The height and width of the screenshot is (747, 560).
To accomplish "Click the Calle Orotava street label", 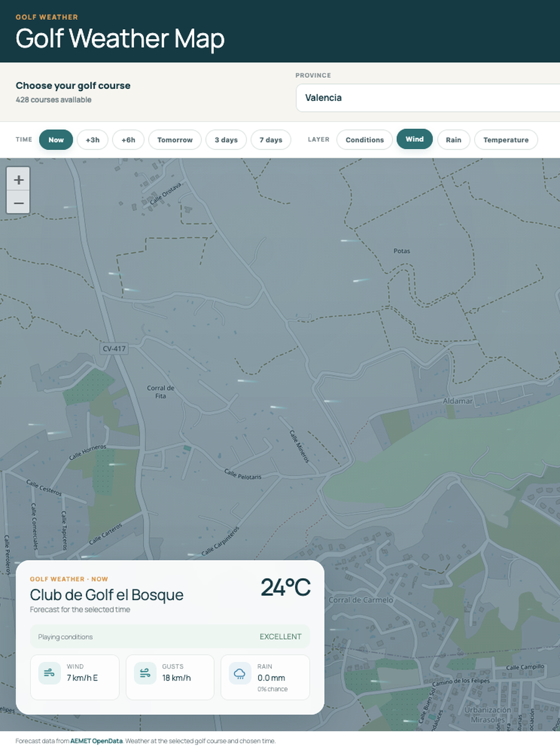I will [x=166, y=194].
